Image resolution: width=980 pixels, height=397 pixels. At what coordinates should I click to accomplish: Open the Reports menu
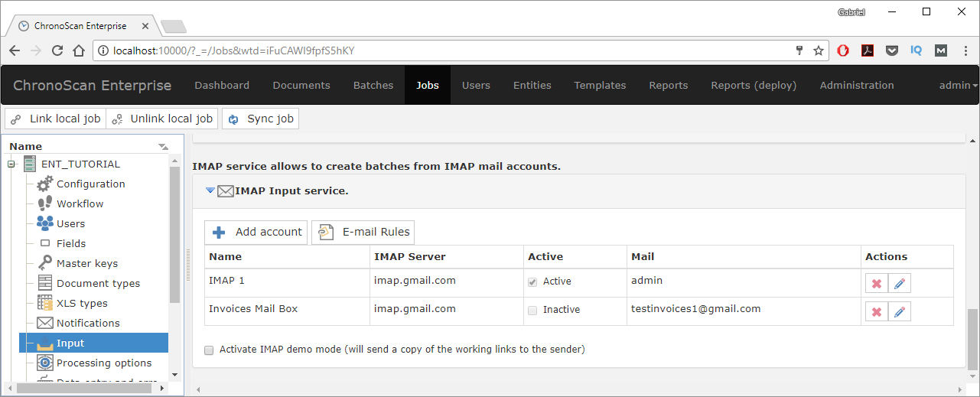coord(669,85)
